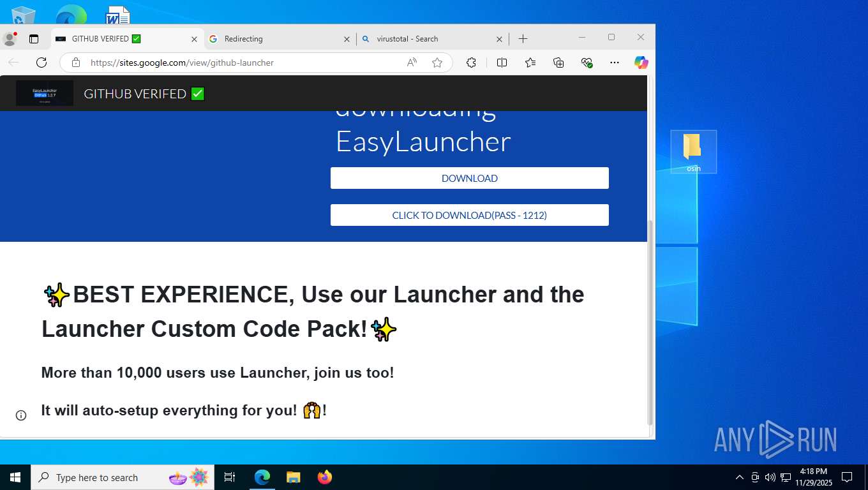Click the GITHUB VERIFED site title

144,94
